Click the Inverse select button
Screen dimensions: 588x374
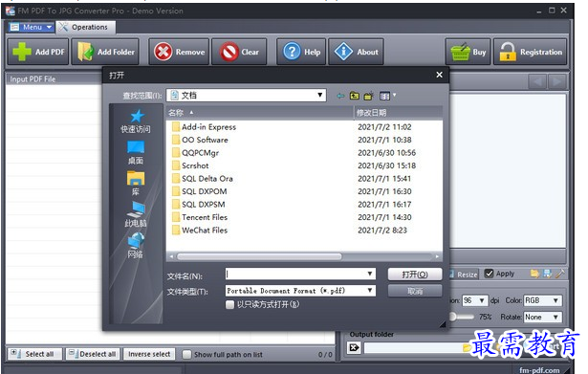(149, 354)
